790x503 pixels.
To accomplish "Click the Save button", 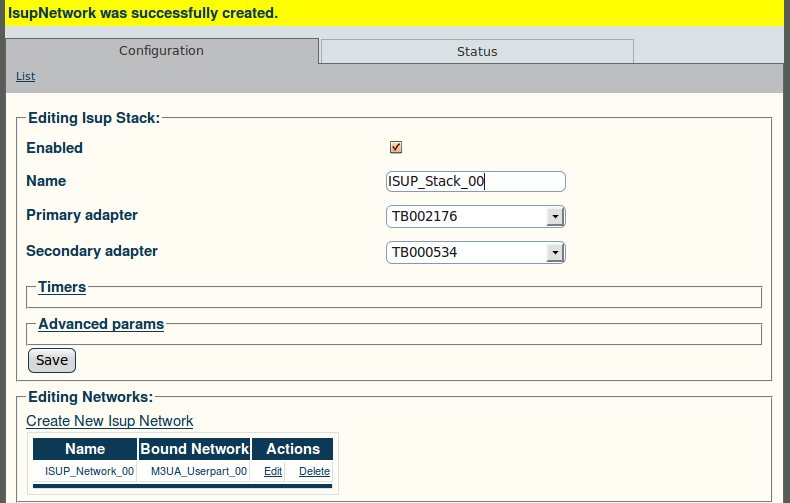I will tap(52, 360).
